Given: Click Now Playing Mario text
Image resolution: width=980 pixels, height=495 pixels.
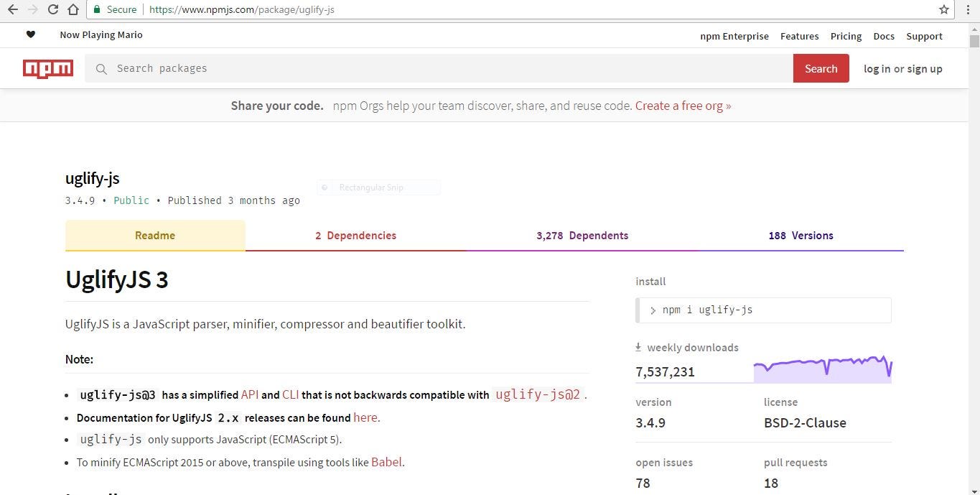Looking at the screenshot, I should click(101, 34).
